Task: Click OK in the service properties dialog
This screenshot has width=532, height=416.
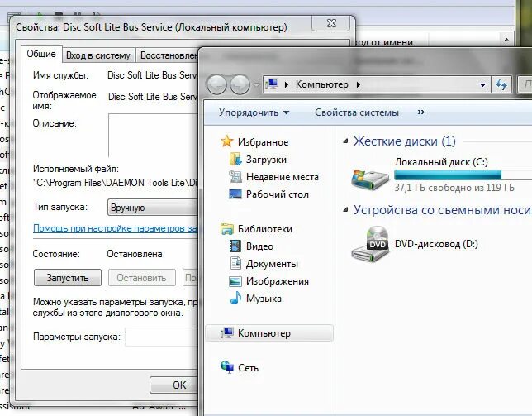Action: 173,385
